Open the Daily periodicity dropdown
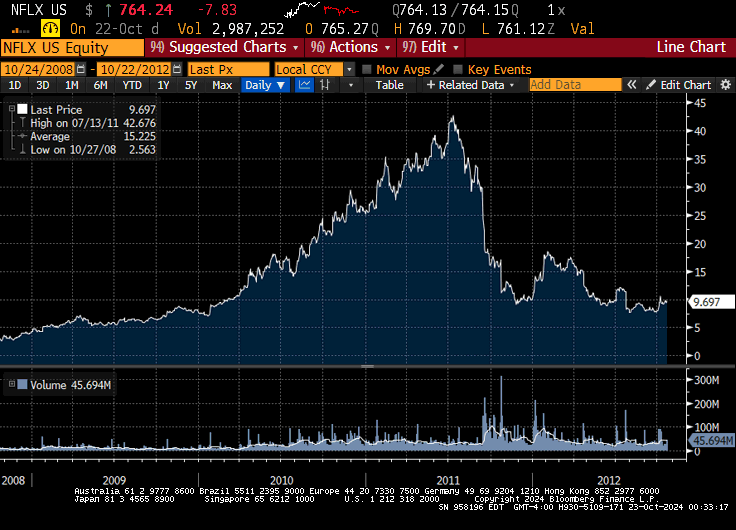This screenshot has height=530, width=736. point(265,85)
